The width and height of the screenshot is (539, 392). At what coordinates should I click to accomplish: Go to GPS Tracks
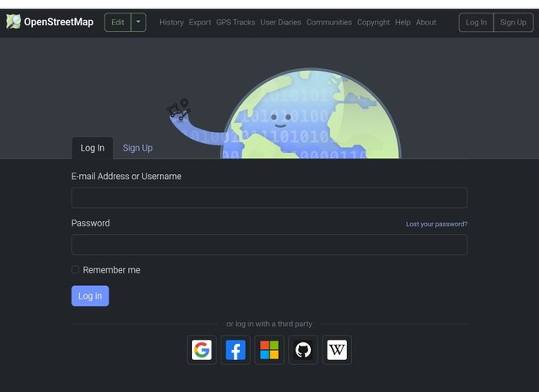(x=236, y=23)
